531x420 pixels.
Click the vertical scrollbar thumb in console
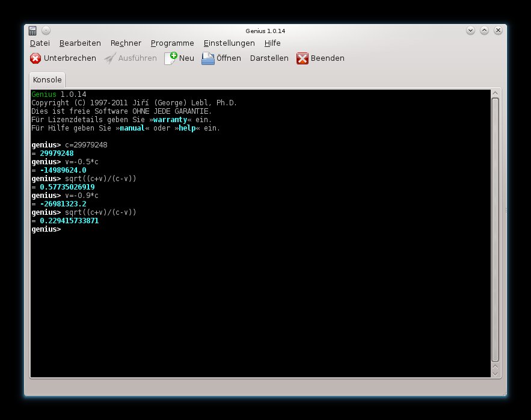click(495, 230)
